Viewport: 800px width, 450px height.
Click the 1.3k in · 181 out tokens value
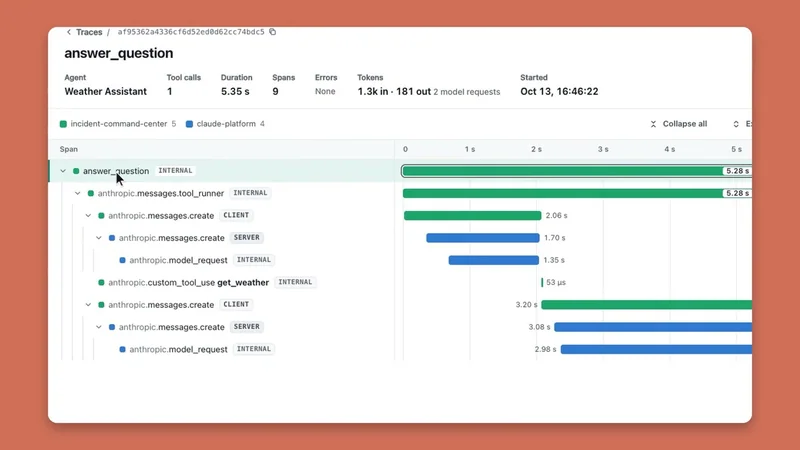click(x=394, y=91)
